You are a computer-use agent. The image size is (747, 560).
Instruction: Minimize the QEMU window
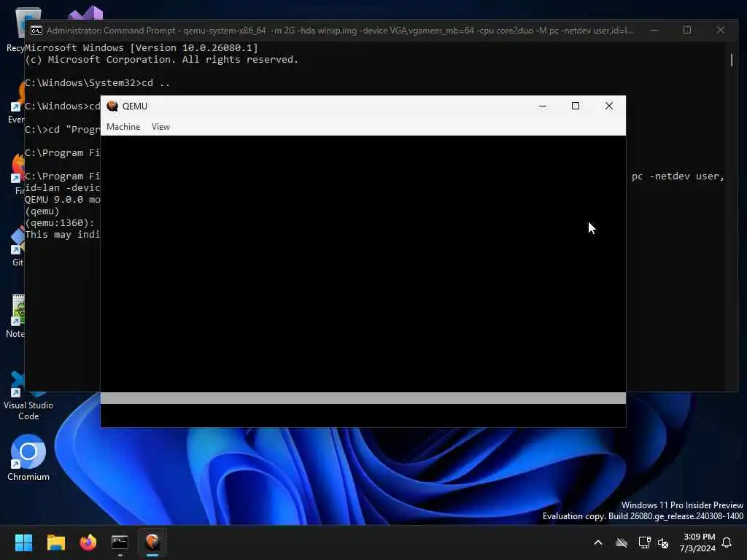click(542, 106)
